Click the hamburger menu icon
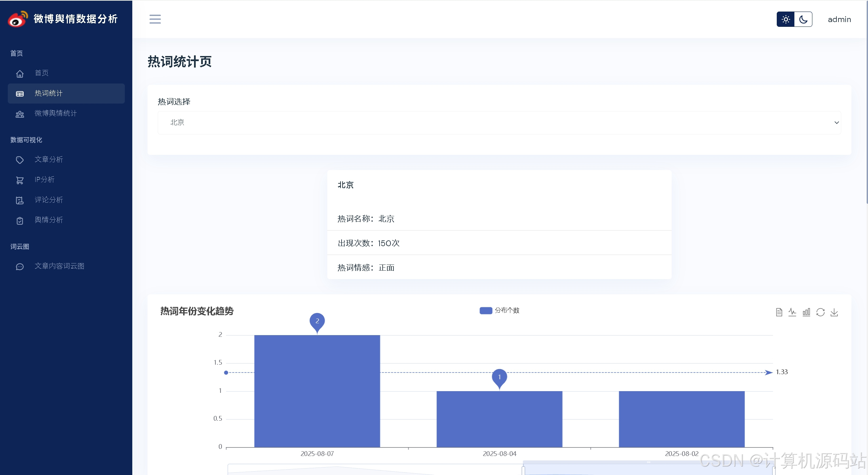This screenshot has width=868, height=475. click(x=155, y=19)
